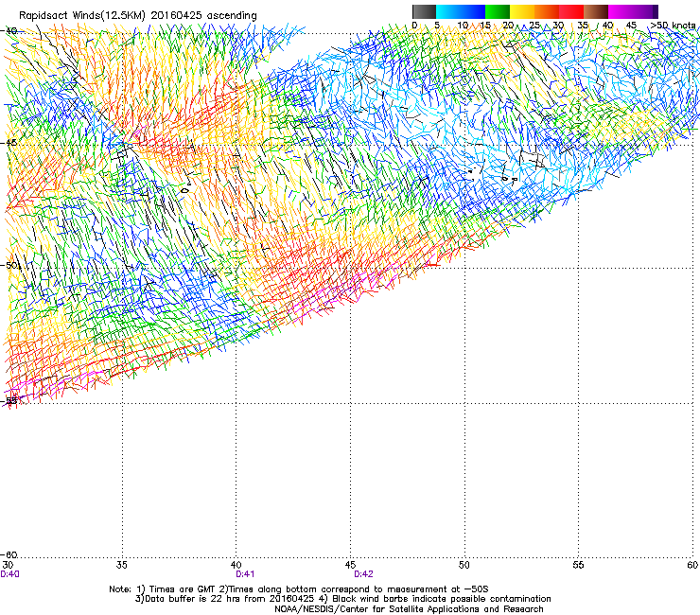This screenshot has height=615, width=700.
Task: Click the purple '0:42' time label
Action: 363,574
